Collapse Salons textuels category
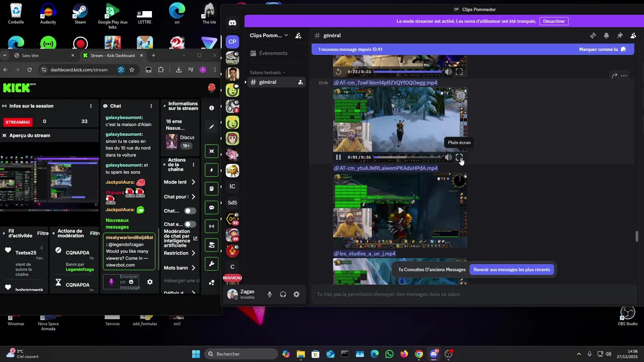The width and height of the screenshot is (644, 362). pyautogui.click(x=268, y=72)
